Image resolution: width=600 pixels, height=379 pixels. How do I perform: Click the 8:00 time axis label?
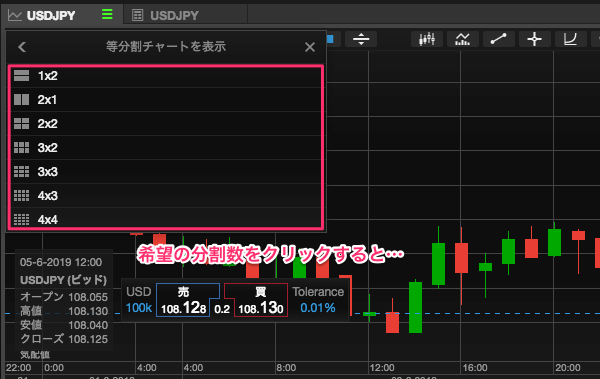pos(286,368)
